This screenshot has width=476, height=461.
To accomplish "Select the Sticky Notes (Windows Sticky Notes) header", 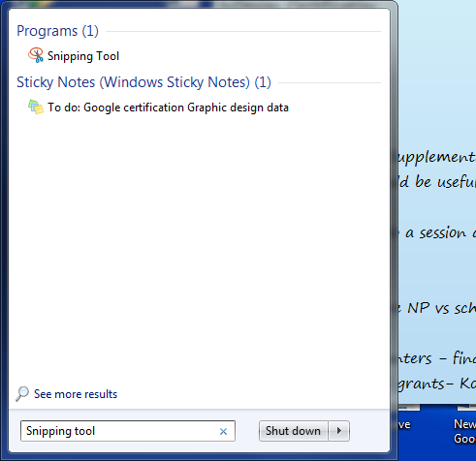I will (x=143, y=82).
